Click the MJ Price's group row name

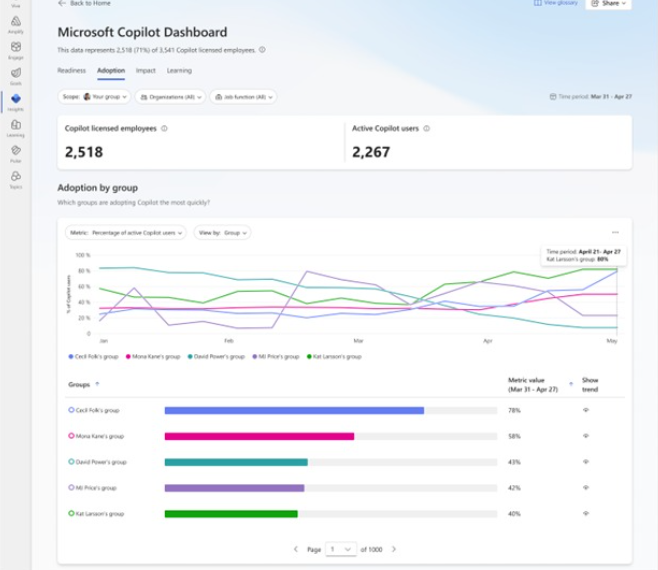click(x=96, y=488)
